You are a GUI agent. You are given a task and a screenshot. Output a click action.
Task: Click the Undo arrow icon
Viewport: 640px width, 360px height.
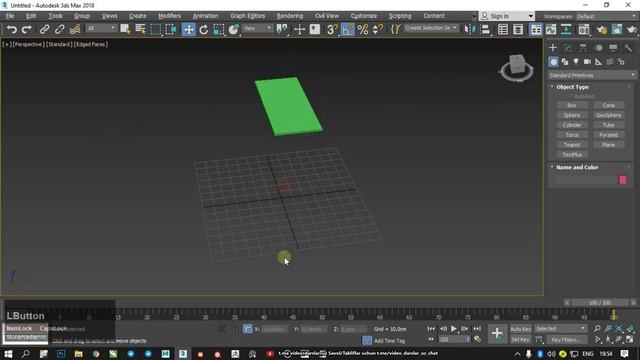12,29
